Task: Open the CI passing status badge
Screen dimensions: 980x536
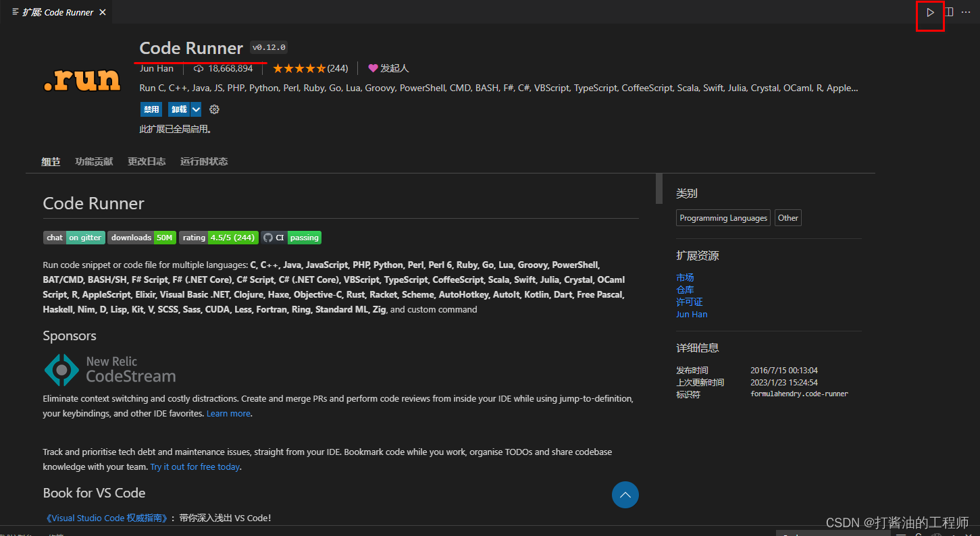Action: point(291,238)
